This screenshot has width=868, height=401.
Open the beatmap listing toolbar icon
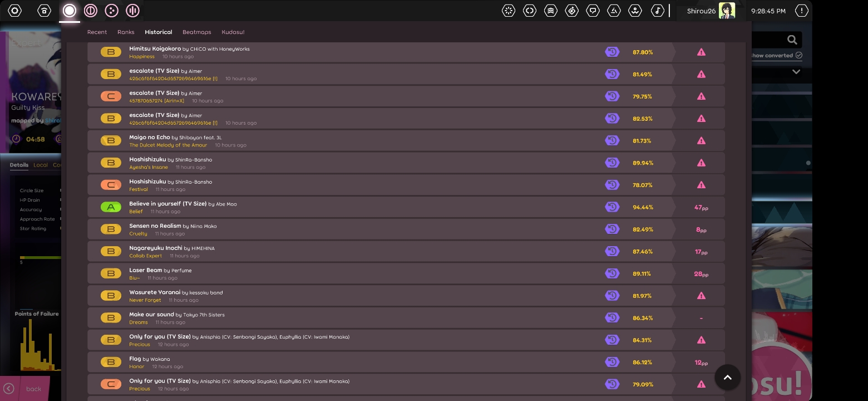pyautogui.click(x=572, y=11)
